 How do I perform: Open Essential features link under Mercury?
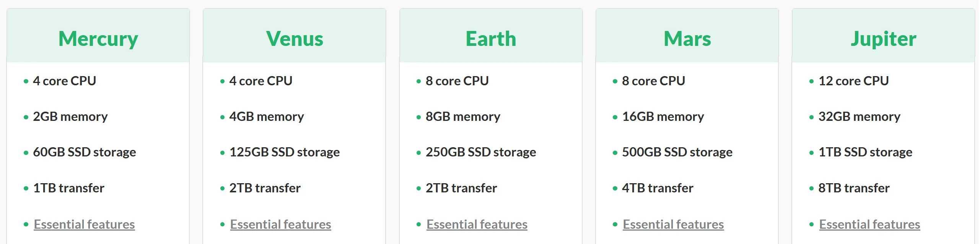(x=84, y=224)
